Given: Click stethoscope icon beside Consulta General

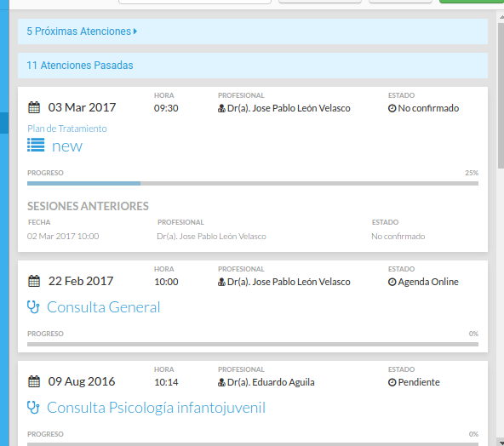Looking at the screenshot, I should pos(33,307).
